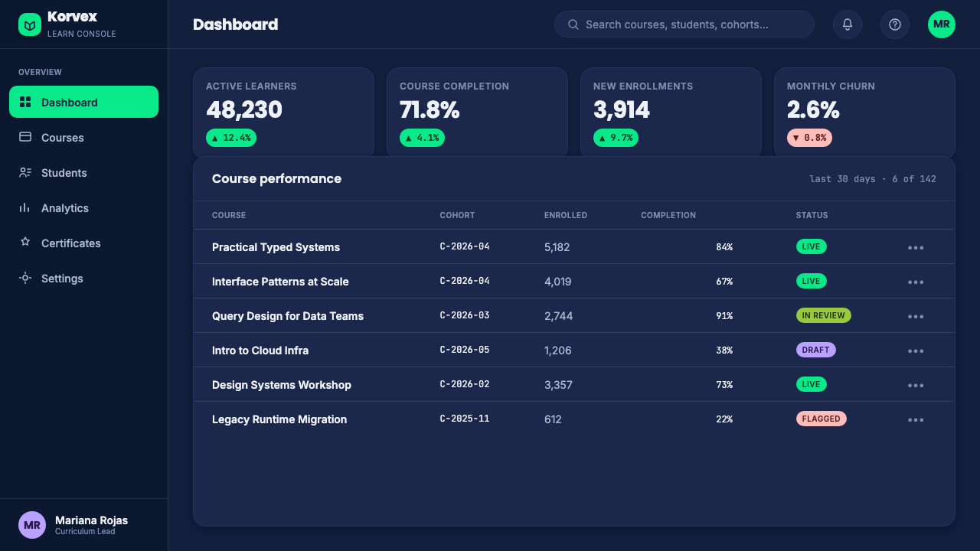
Task: Click the LIVE status of Interface Patterns at Scale
Action: tap(811, 281)
